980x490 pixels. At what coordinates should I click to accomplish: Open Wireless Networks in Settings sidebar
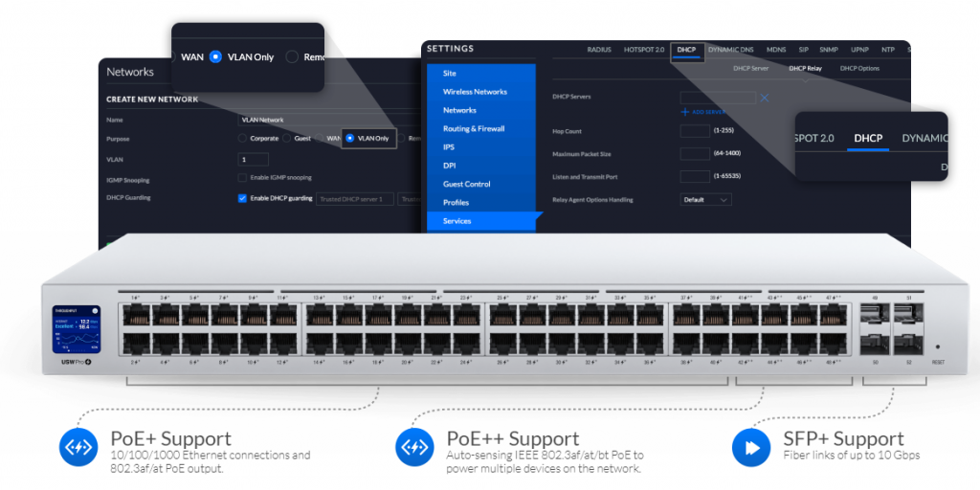pyautogui.click(x=481, y=92)
